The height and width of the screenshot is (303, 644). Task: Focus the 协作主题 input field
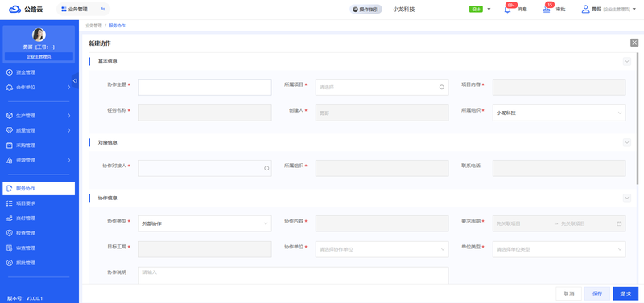[x=205, y=87]
